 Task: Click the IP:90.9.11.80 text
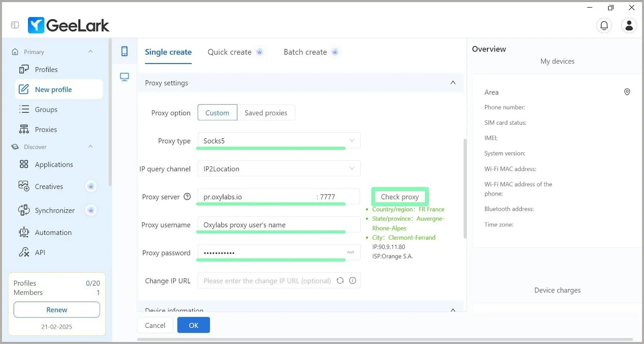pos(388,247)
